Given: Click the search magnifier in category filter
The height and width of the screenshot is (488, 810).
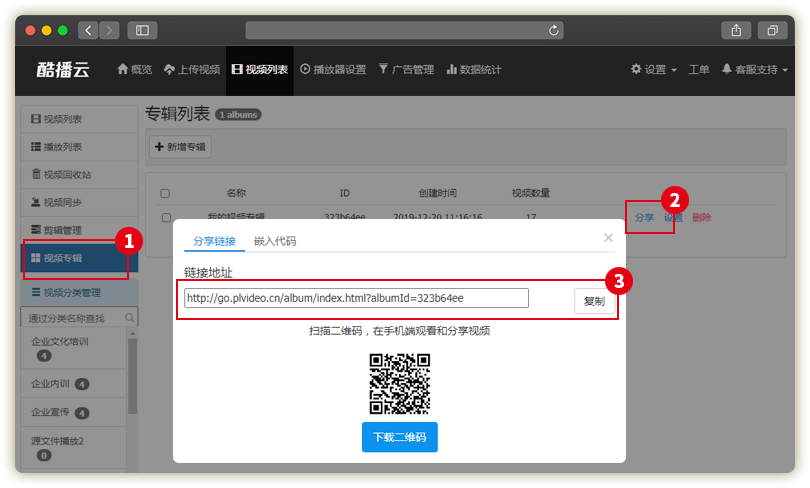Looking at the screenshot, I should 130,318.
